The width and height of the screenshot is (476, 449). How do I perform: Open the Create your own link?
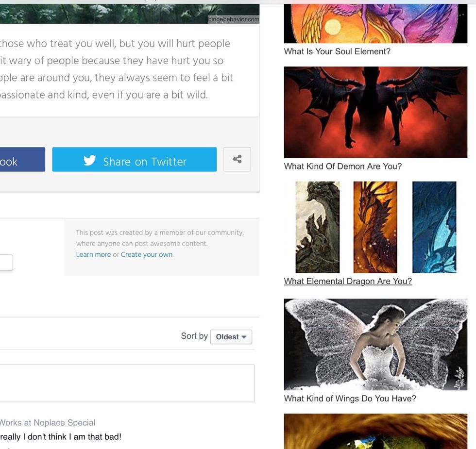[147, 254]
